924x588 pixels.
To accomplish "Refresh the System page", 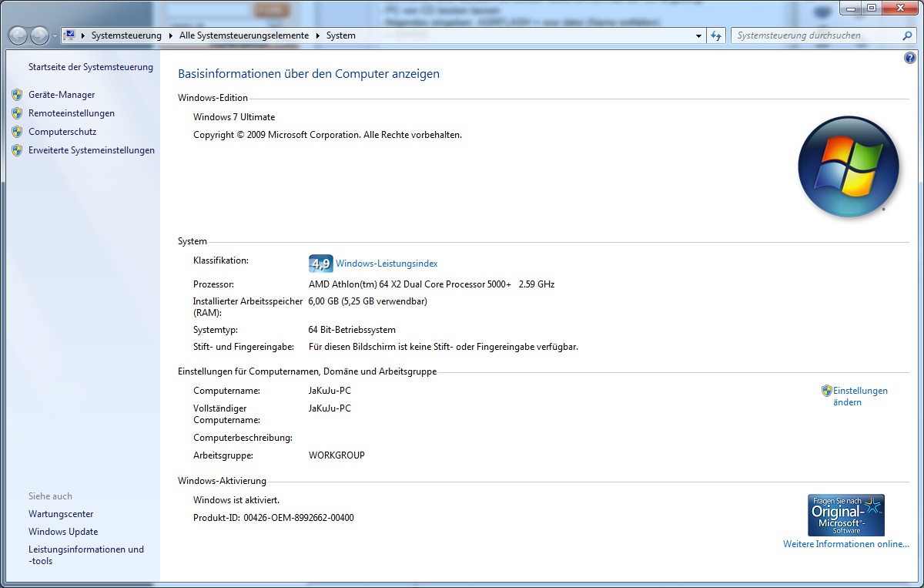I will (717, 35).
